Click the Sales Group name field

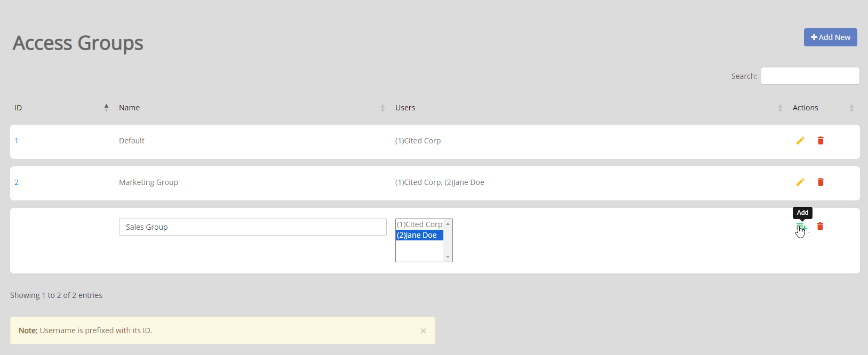[x=252, y=227]
